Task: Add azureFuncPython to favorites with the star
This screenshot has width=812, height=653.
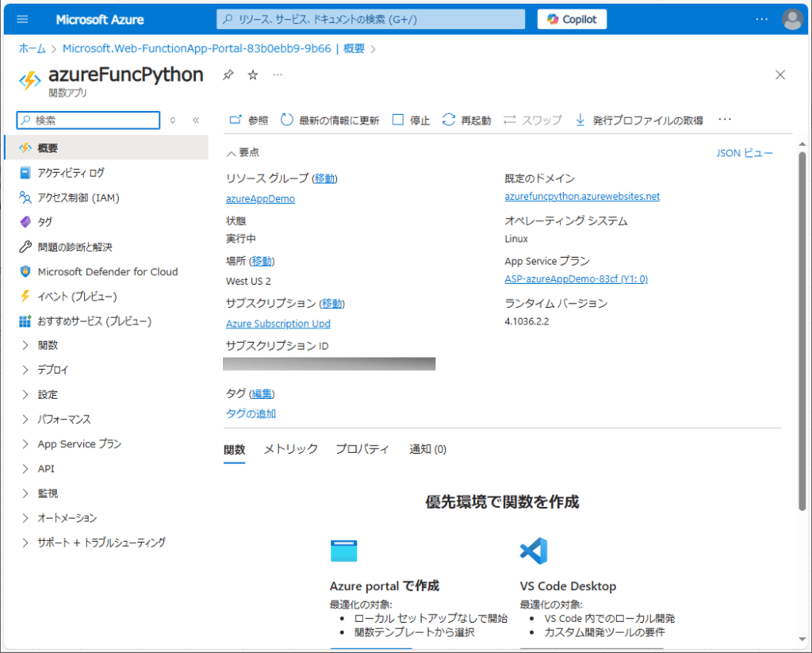Action: 252,74
